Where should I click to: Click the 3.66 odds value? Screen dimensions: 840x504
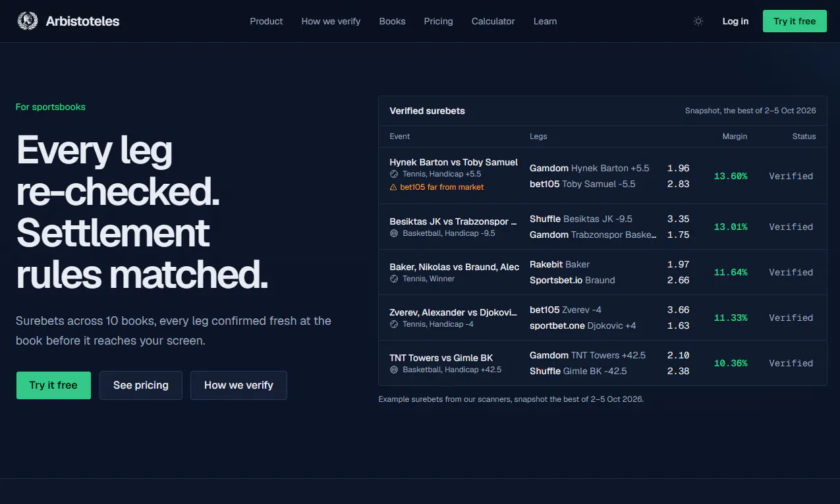tap(678, 310)
